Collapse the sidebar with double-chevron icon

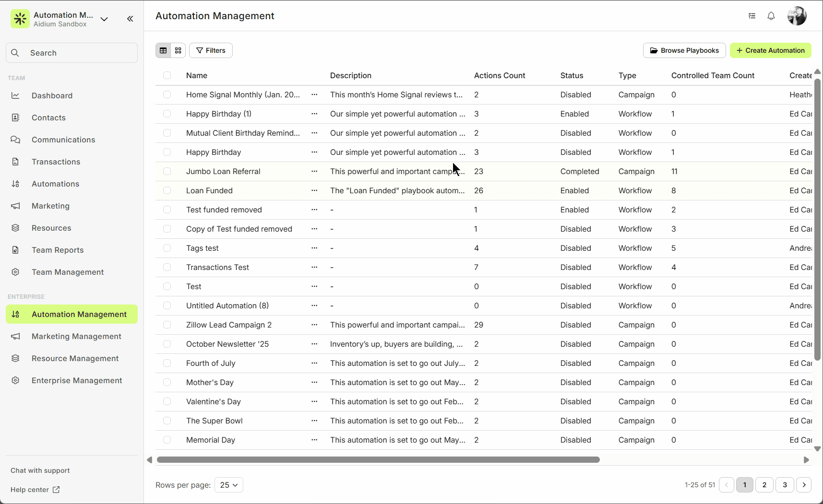130,19
